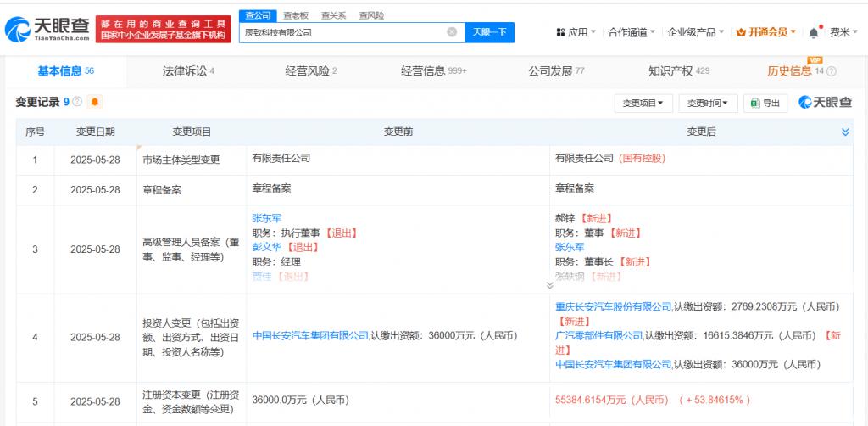Click the orange bell alert for 变更记录
The image size is (868, 426).
pos(95,102)
